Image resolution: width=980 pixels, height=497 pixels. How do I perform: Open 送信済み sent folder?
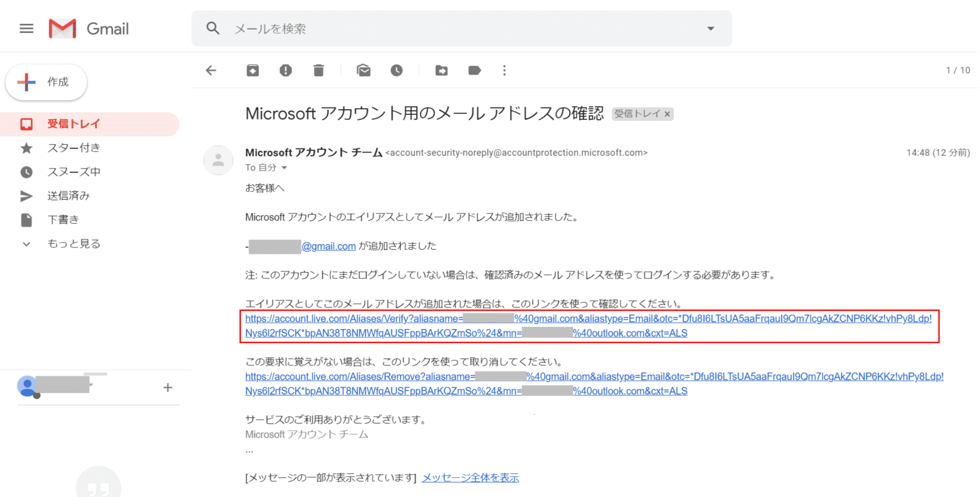click(x=68, y=196)
